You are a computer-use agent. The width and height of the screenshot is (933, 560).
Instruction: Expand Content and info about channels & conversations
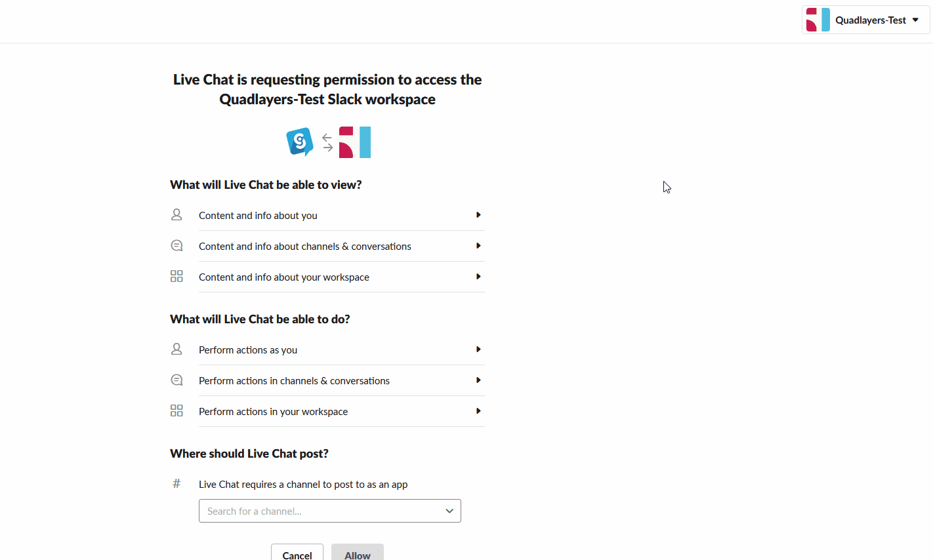(341, 246)
